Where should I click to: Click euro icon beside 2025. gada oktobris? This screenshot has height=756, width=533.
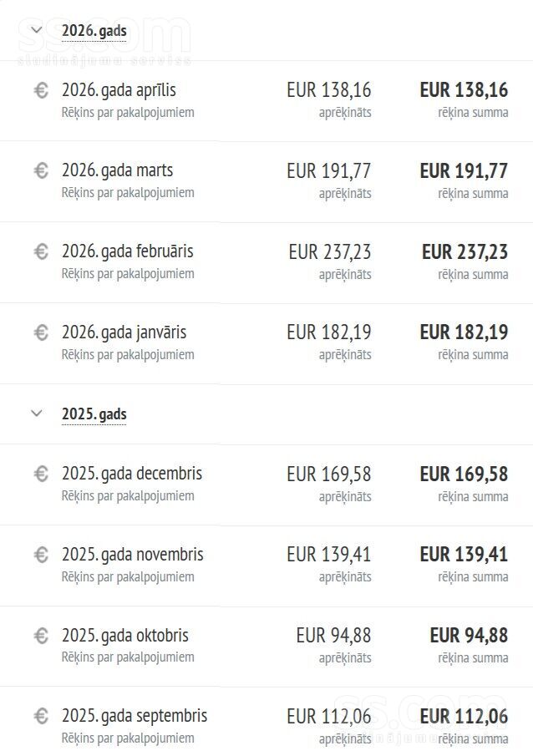(x=41, y=636)
